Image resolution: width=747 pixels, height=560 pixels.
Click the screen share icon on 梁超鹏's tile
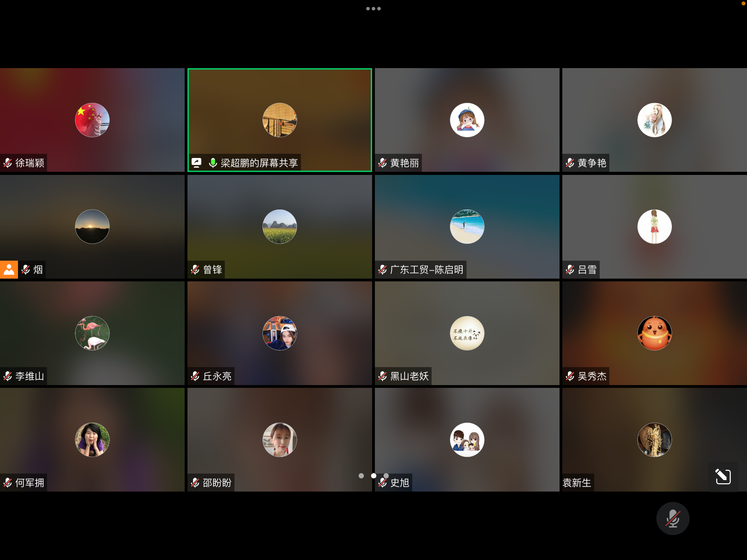tap(196, 163)
